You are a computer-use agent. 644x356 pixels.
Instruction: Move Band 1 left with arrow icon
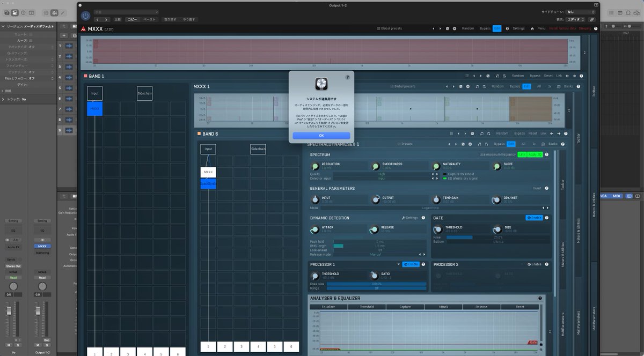pyautogui.click(x=567, y=76)
